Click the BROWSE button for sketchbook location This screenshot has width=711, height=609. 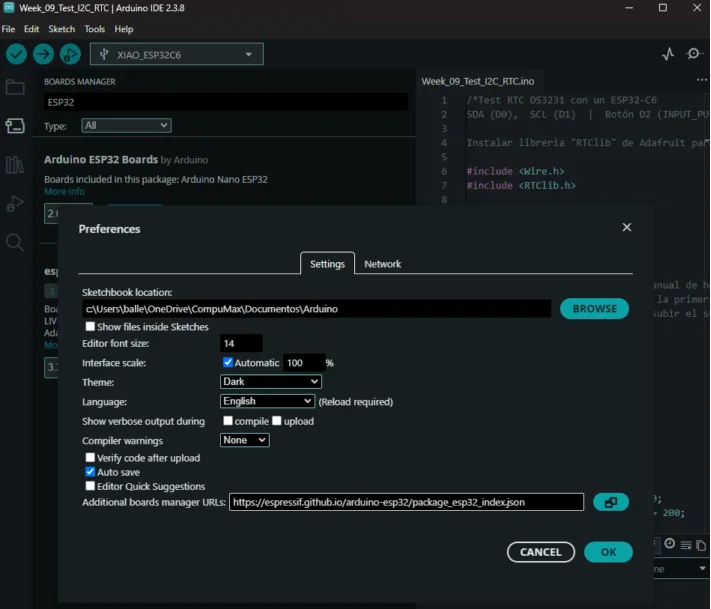(594, 308)
